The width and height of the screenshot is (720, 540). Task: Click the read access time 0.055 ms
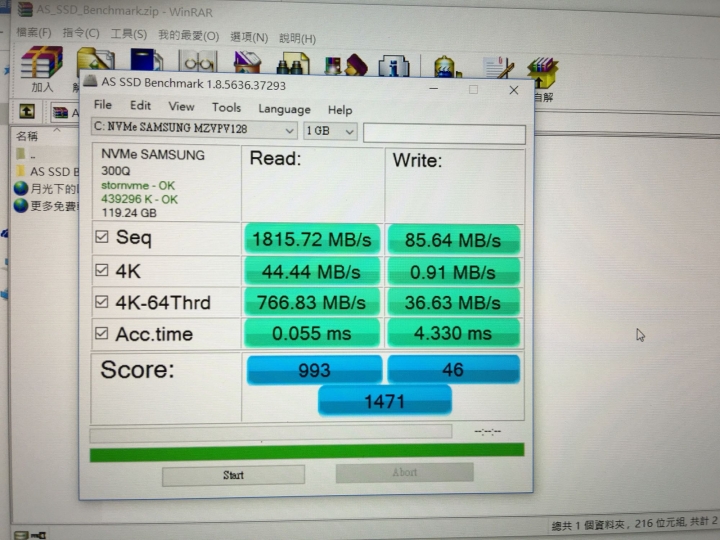pyautogui.click(x=312, y=333)
